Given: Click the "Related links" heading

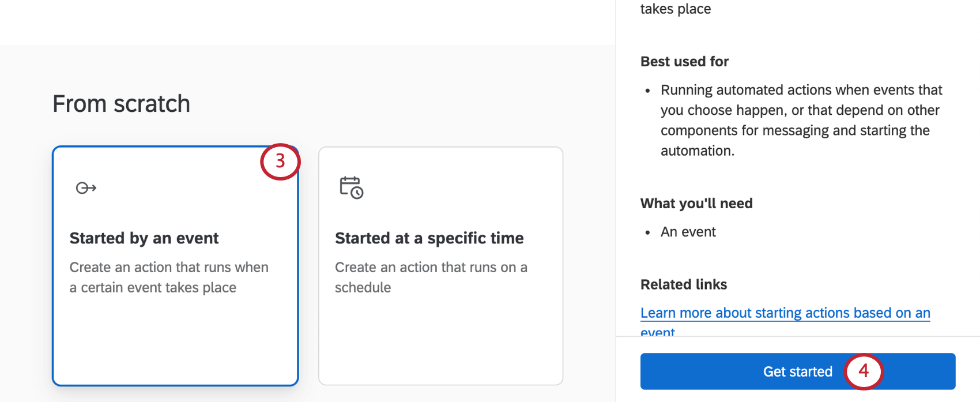Looking at the screenshot, I should point(684,285).
